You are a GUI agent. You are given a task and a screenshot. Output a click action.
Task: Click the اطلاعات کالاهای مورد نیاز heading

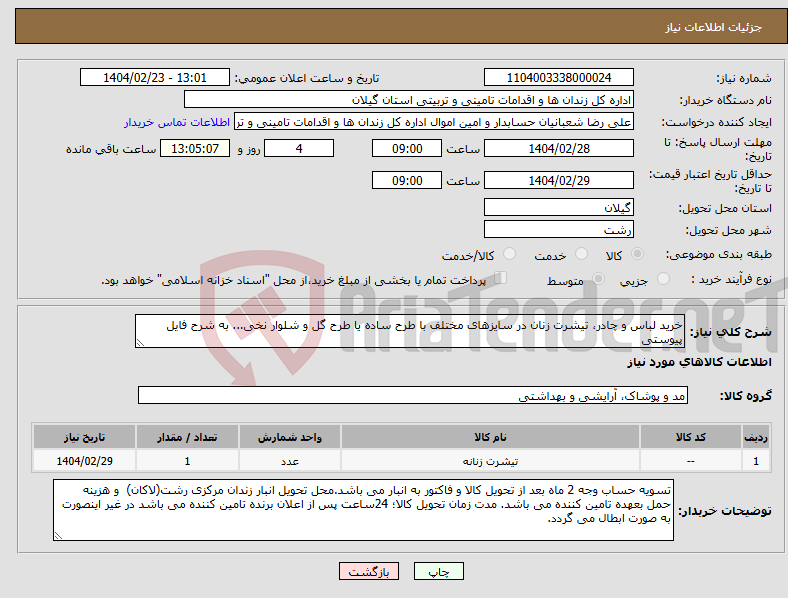pyautogui.click(x=699, y=362)
